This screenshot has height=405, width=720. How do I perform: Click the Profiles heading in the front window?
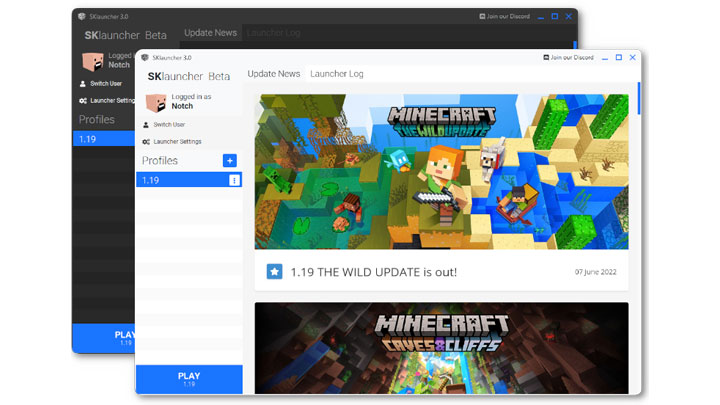click(159, 160)
